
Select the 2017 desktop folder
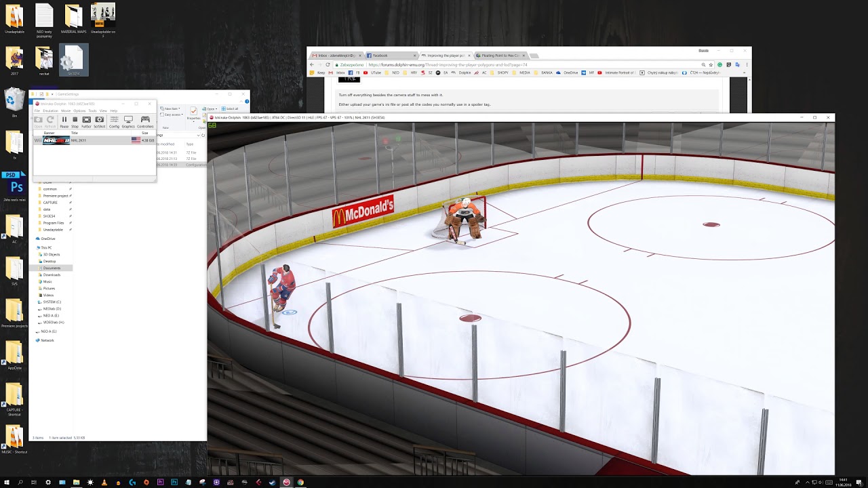point(14,62)
